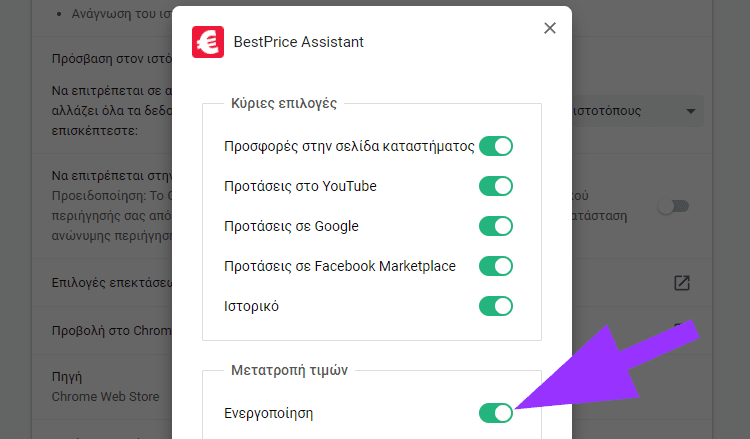
Task: Click the ιστοτόπους dropdown field
Action: pos(637,111)
